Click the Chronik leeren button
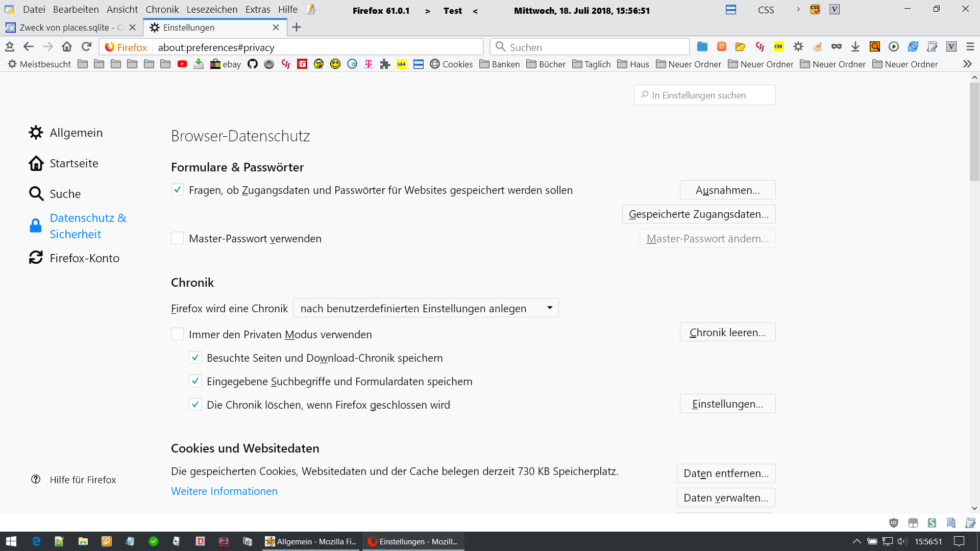 pyautogui.click(x=727, y=333)
